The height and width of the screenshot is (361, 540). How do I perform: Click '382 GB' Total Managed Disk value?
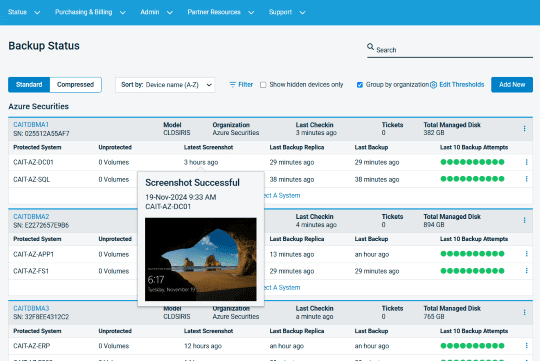434,133
